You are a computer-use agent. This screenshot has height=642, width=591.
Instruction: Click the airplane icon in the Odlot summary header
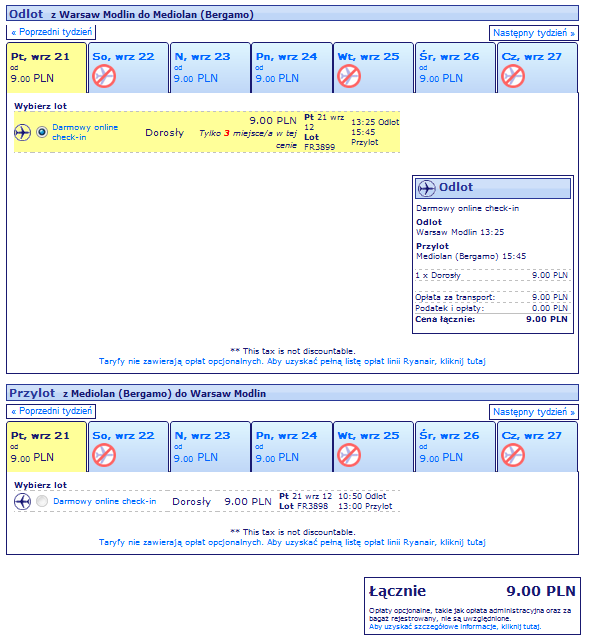click(x=427, y=188)
